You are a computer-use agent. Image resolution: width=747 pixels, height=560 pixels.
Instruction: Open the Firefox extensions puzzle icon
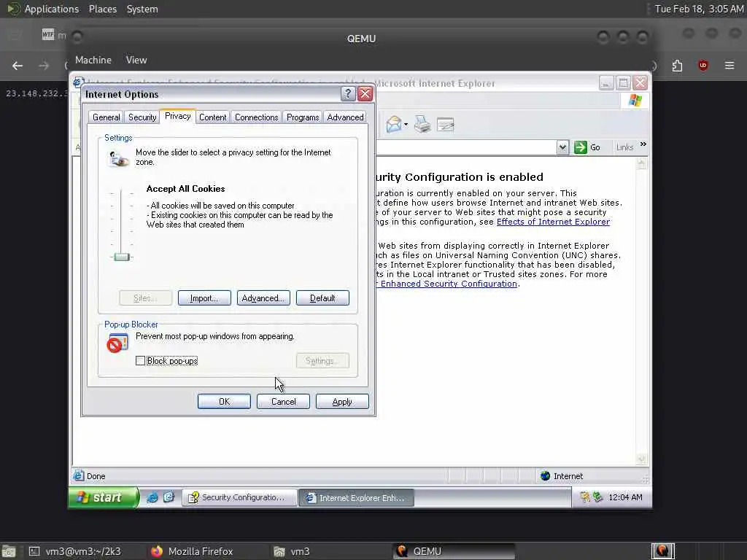[677, 66]
